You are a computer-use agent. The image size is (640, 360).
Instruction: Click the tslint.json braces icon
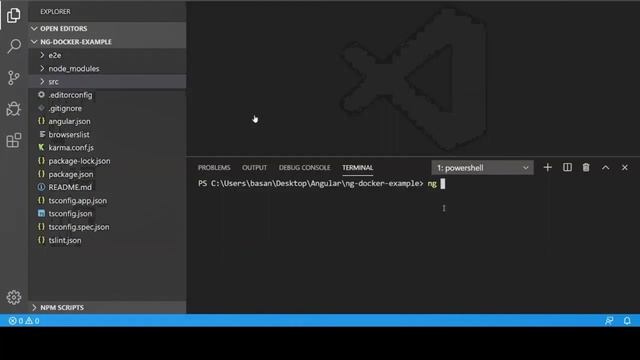click(41, 240)
